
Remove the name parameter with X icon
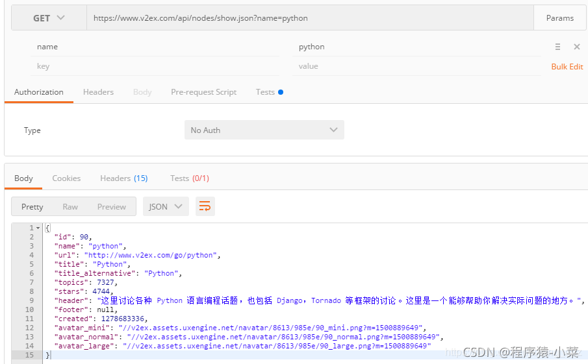click(x=577, y=47)
